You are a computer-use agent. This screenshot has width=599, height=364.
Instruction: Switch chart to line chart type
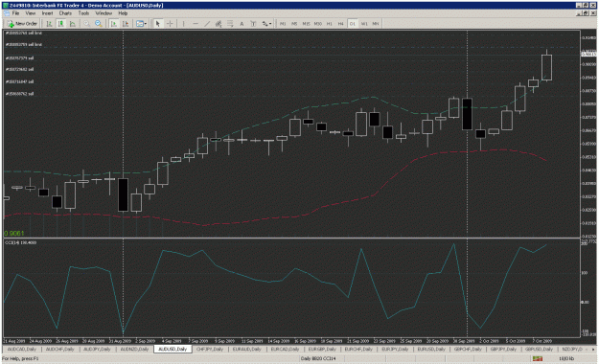(73, 24)
